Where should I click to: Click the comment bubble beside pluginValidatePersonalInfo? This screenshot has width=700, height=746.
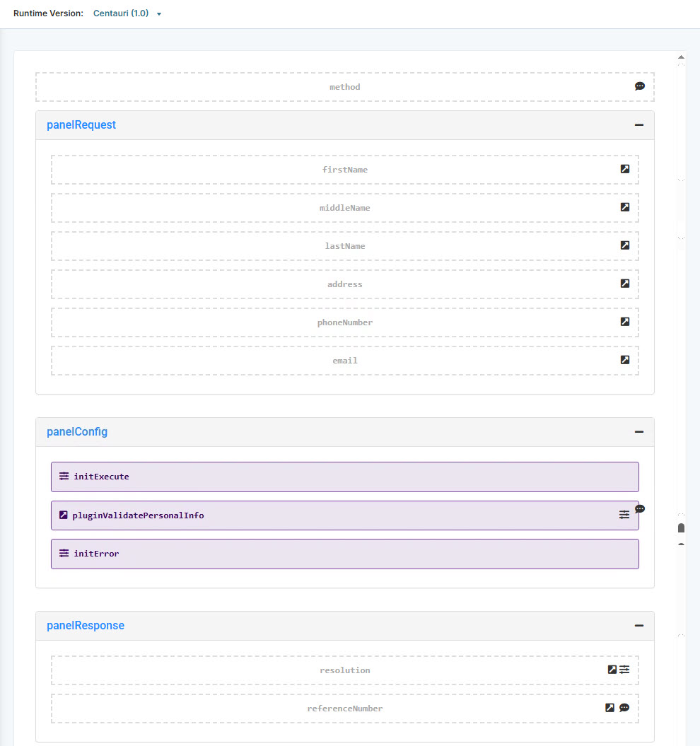pos(640,508)
